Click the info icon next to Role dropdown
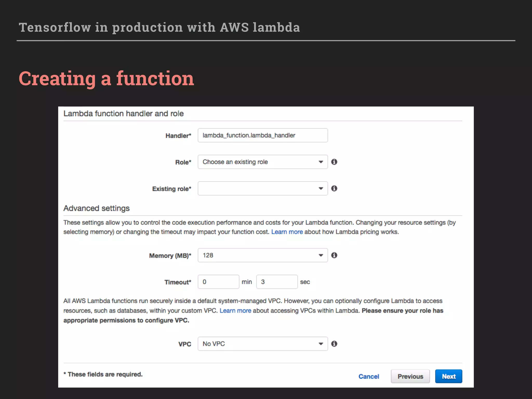 click(334, 162)
